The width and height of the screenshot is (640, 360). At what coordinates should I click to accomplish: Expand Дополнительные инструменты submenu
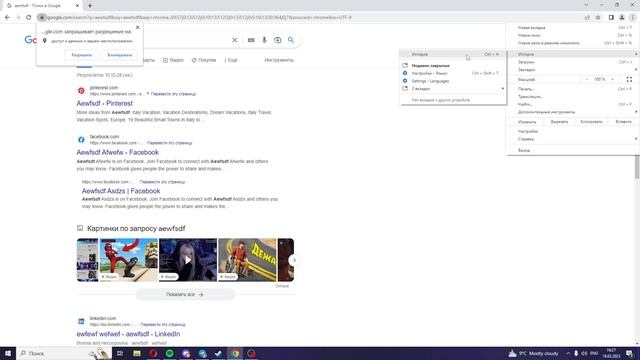(x=573, y=112)
